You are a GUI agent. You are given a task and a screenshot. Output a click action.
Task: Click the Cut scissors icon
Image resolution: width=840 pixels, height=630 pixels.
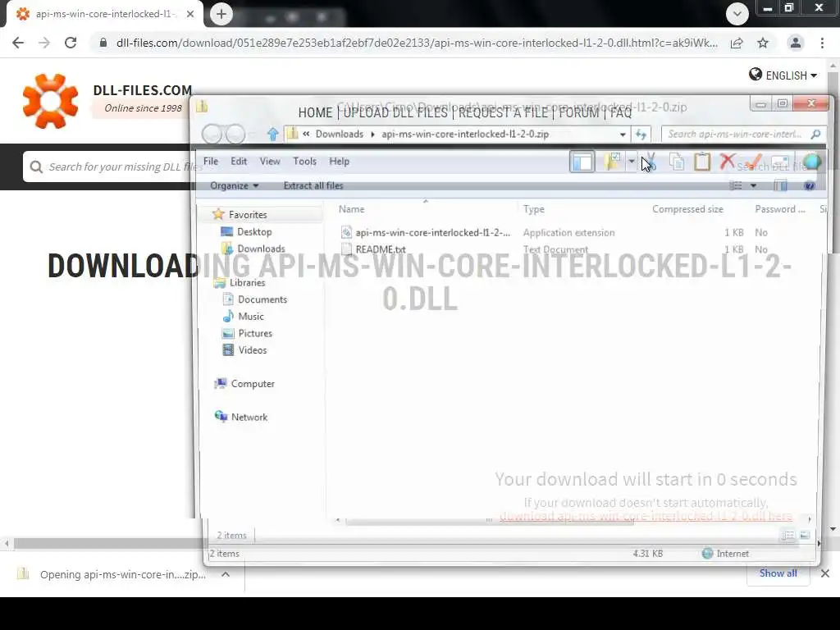pos(650,162)
